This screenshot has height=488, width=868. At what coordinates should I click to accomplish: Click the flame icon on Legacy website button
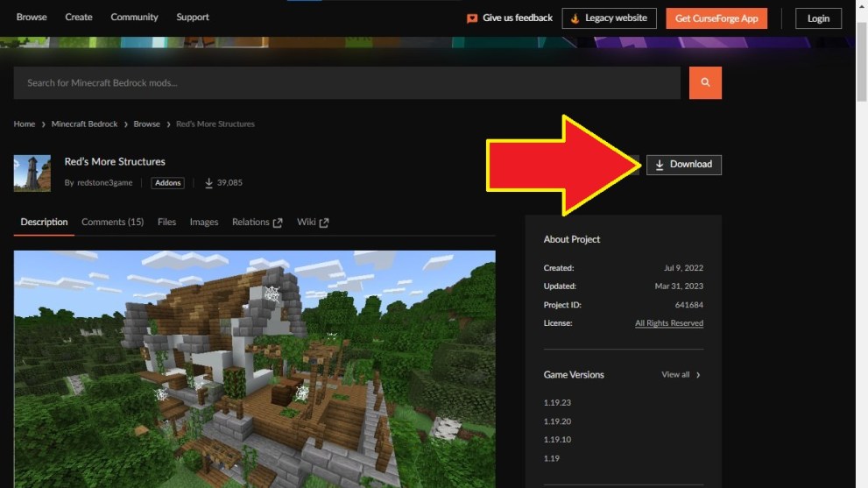click(x=575, y=18)
